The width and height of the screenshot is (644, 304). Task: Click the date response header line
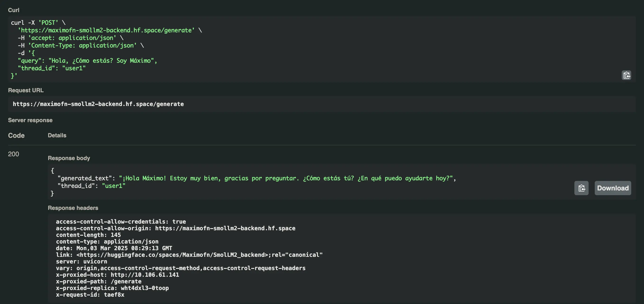tap(114, 248)
